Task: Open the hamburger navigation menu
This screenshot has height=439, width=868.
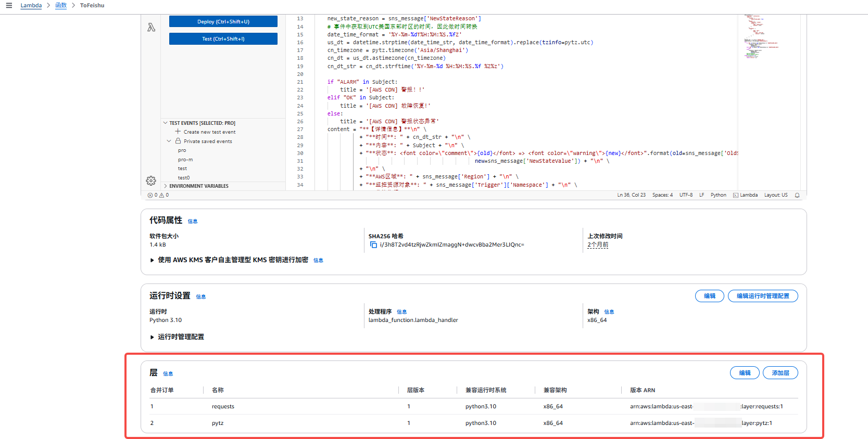Action: tap(9, 5)
